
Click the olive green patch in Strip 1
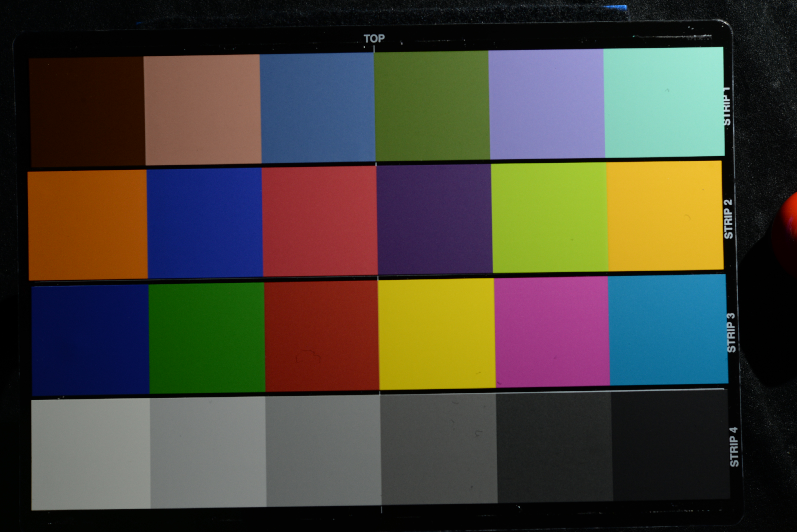pyautogui.click(x=432, y=106)
